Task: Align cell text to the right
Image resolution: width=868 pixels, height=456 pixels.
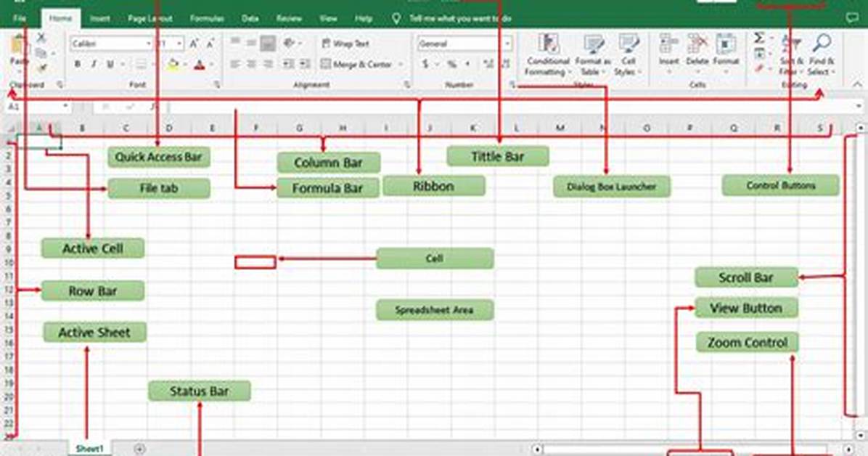Action: point(268,65)
